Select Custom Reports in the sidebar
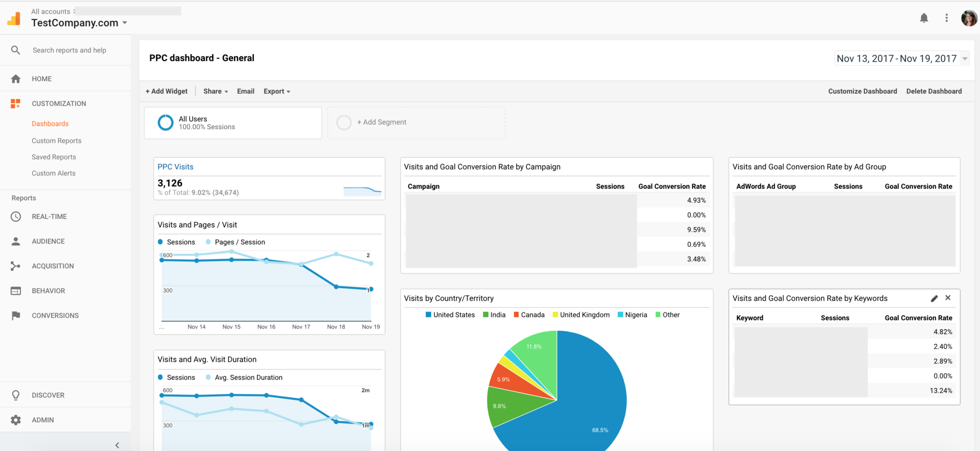Viewport: 980px width, 451px height. pyautogui.click(x=56, y=141)
